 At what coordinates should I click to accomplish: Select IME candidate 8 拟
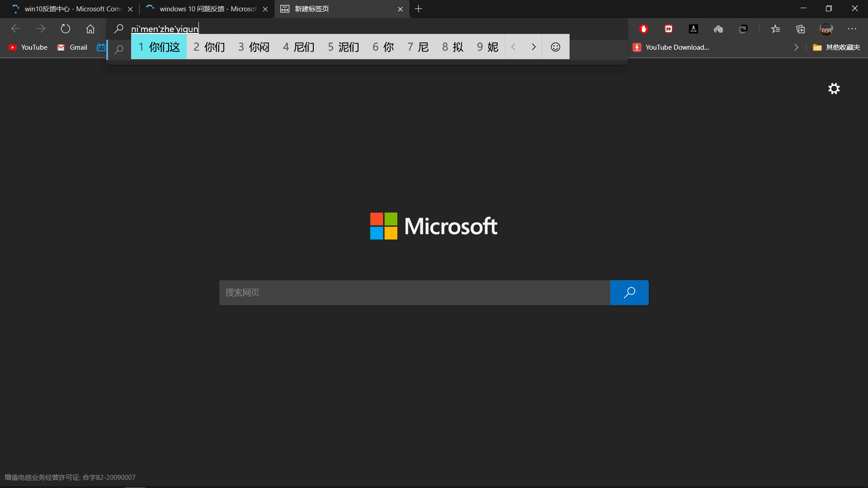(x=453, y=47)
